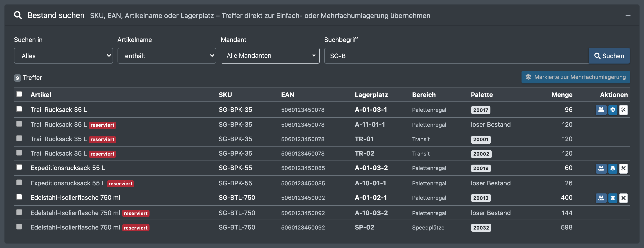Click quantity 598 in the last row

pyautogui.click(x=567, y=227)
